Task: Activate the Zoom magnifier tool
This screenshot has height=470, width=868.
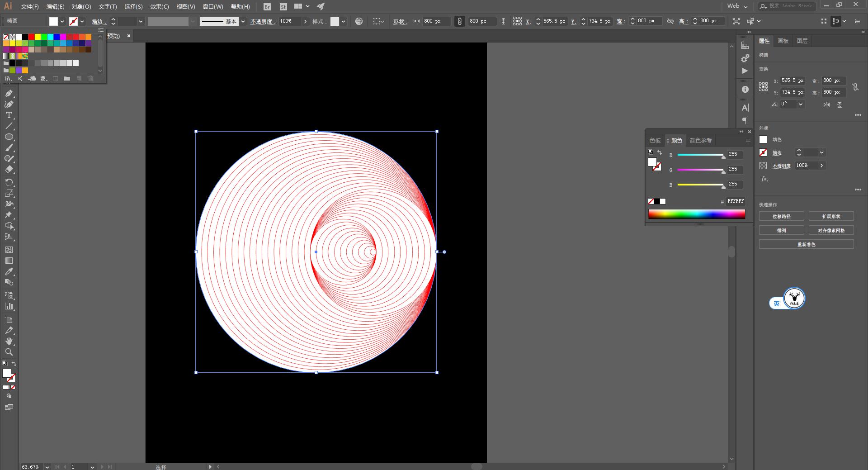Action: 9,352
